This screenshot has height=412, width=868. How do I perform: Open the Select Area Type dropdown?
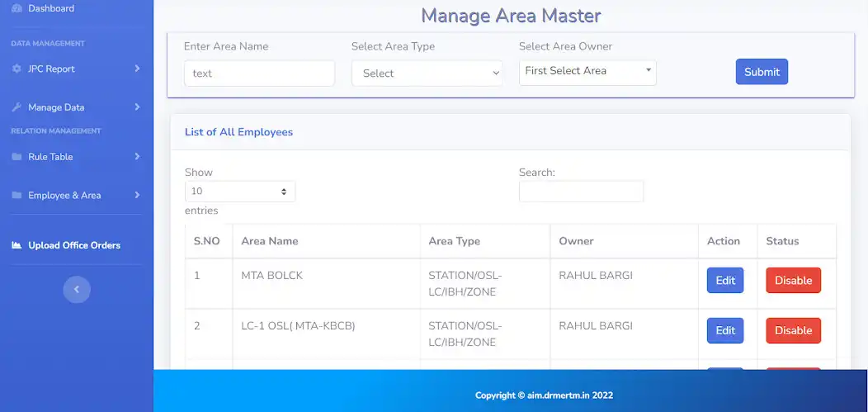[x=427, y=73]
